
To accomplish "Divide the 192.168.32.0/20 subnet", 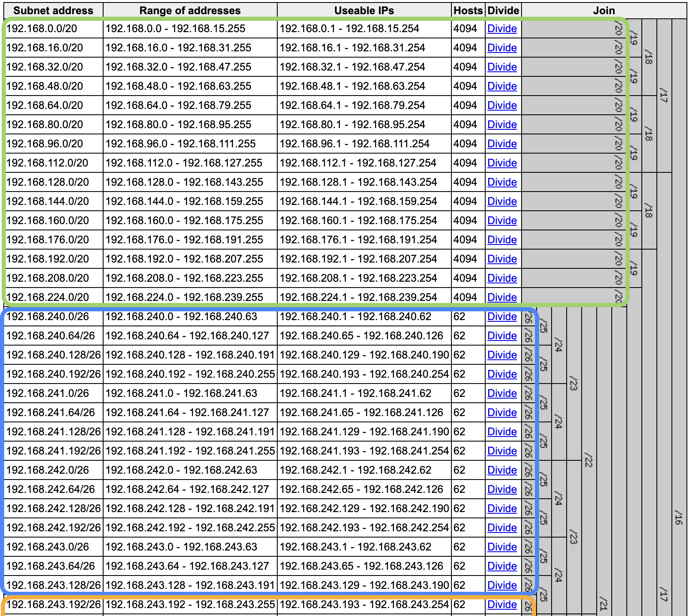I will [x=502, y=67].
